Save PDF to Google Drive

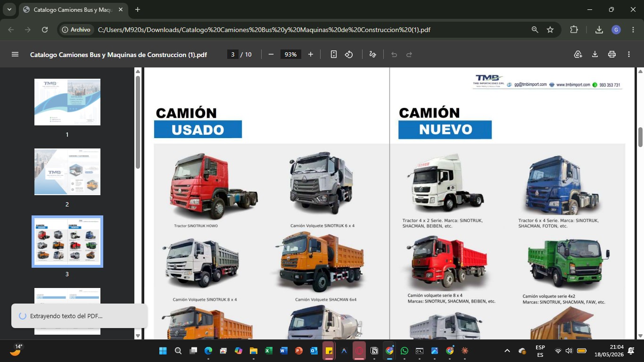pyautogui.click(x=578, y=54)
